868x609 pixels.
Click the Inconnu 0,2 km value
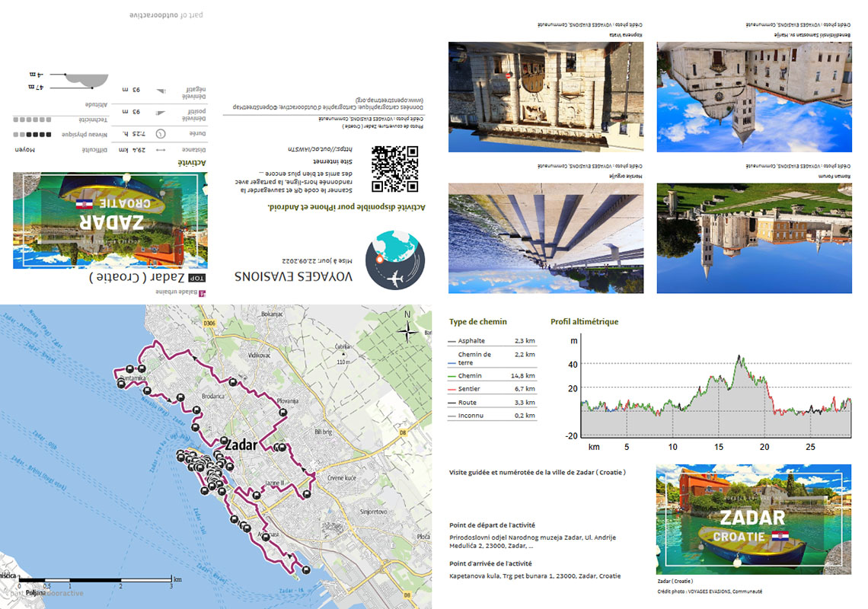click(x=525, y=416)
